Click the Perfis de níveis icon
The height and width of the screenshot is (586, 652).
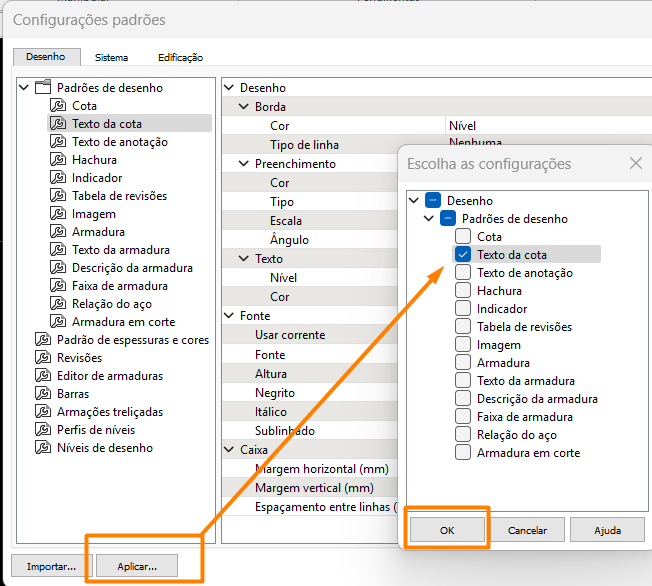43,430
